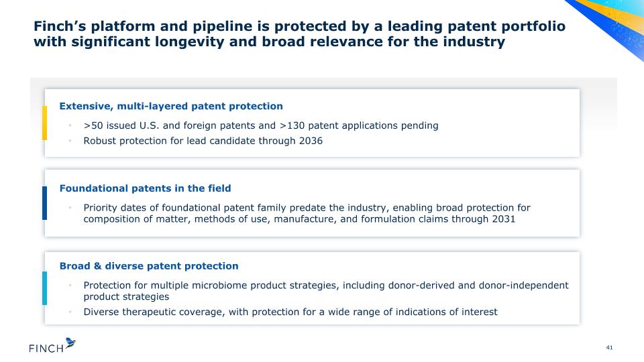Click slide page number 41
This screenshot has width=644, height=362.
[x=610, y=348]
